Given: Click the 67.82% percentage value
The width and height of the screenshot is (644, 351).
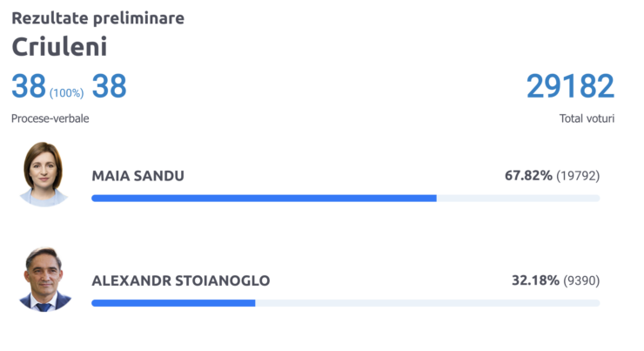Looking at the screenshot, I should tap(528, 176).
